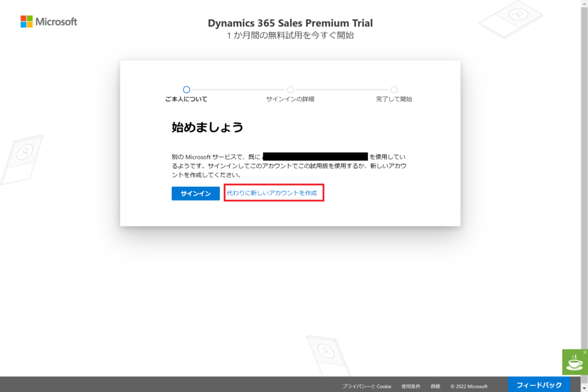Image resolution: width=588 pixels, height=392 pixels.
Task: Click the 始めましょう heading
Action: pos(207,127)
